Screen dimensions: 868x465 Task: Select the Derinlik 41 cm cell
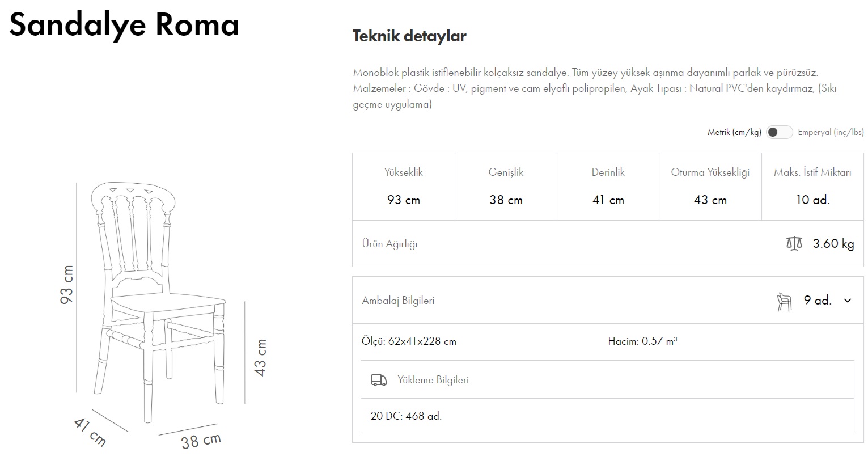(x=608, y=186)
